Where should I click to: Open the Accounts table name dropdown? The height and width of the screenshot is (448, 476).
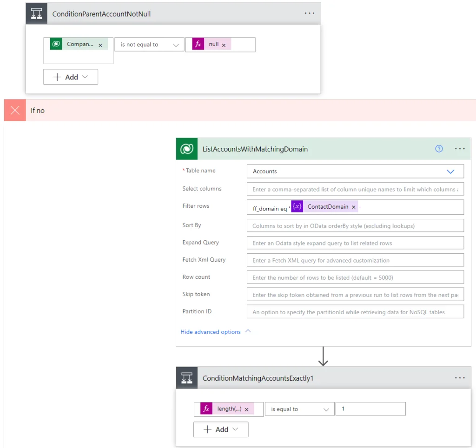coord(450,171)
